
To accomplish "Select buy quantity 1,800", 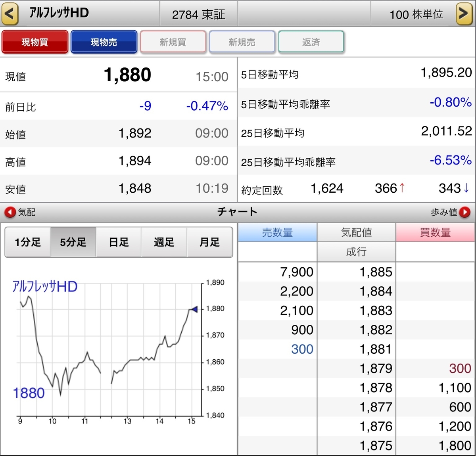I will [x=455, y=446].
